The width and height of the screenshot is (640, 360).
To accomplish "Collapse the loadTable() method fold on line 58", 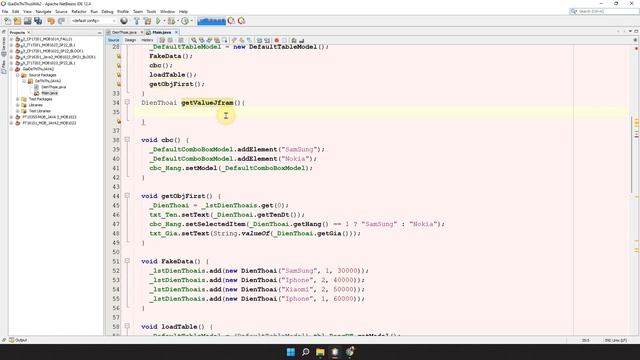I will [x=127, y=326].
